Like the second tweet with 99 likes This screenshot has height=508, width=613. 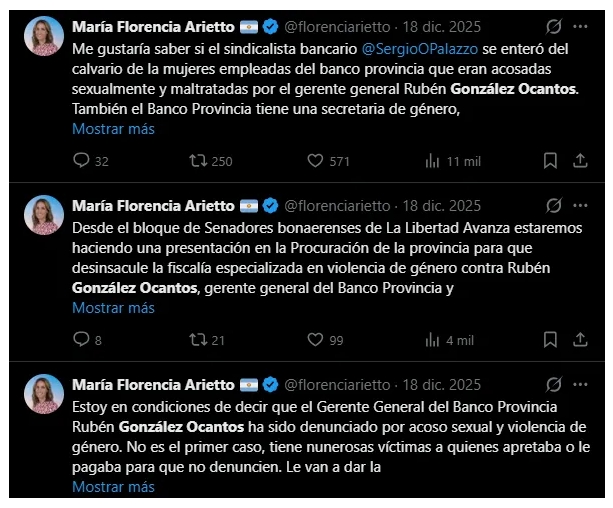(315, 340)
